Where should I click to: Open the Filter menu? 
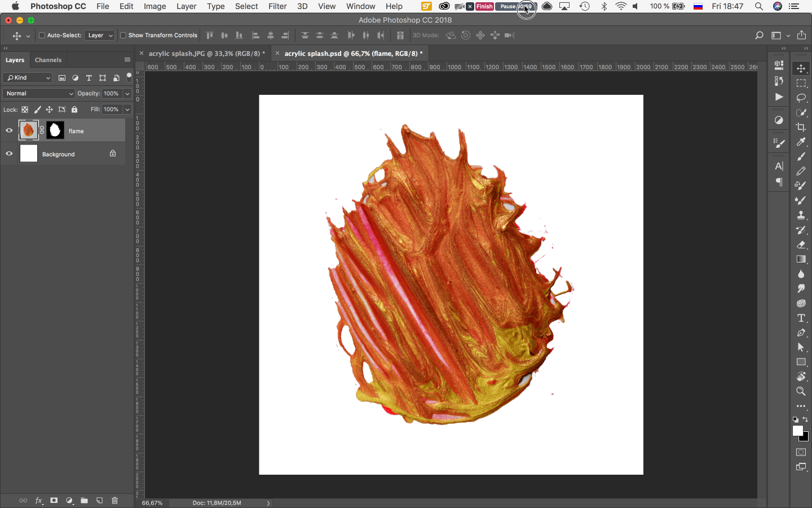(277, 6)
